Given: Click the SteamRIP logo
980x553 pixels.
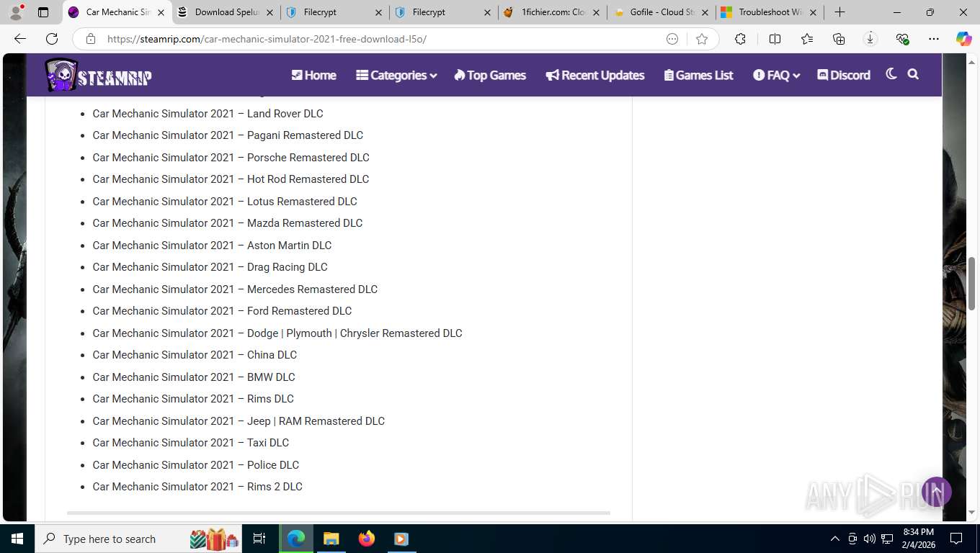Looking at the screenshot, I should click(98, 75).
